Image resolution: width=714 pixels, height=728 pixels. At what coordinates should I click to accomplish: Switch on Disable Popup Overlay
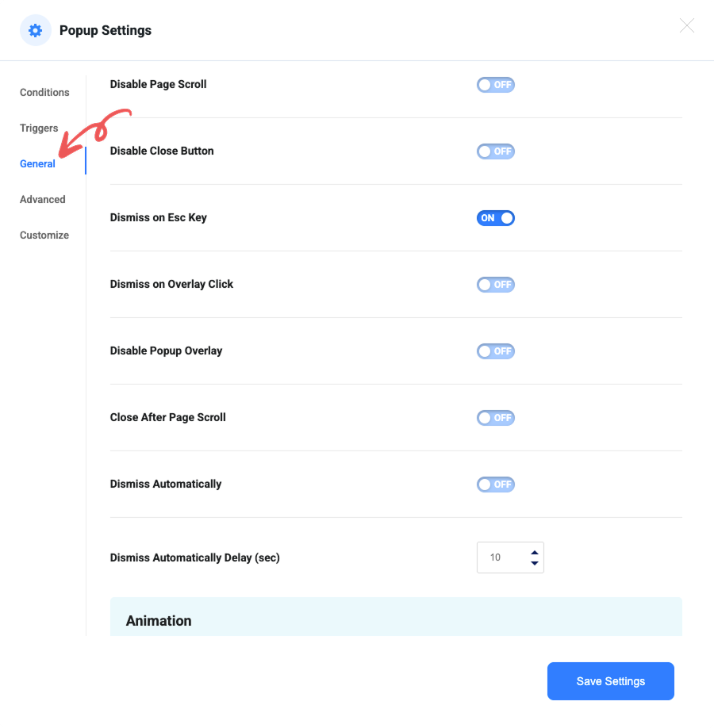click(495, 351)
